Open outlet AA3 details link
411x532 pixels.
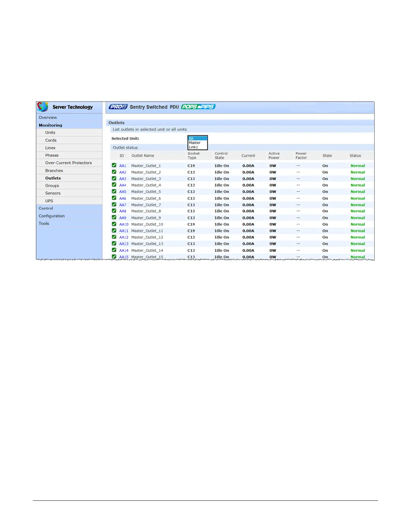[x=123, y=179]
